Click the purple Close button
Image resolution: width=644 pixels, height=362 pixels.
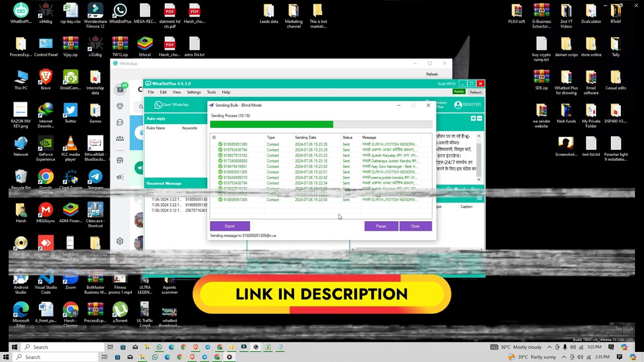[415, 226]
